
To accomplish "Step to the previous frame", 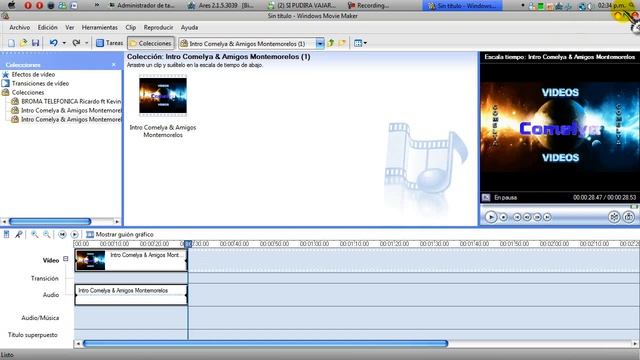I will 527,217.
